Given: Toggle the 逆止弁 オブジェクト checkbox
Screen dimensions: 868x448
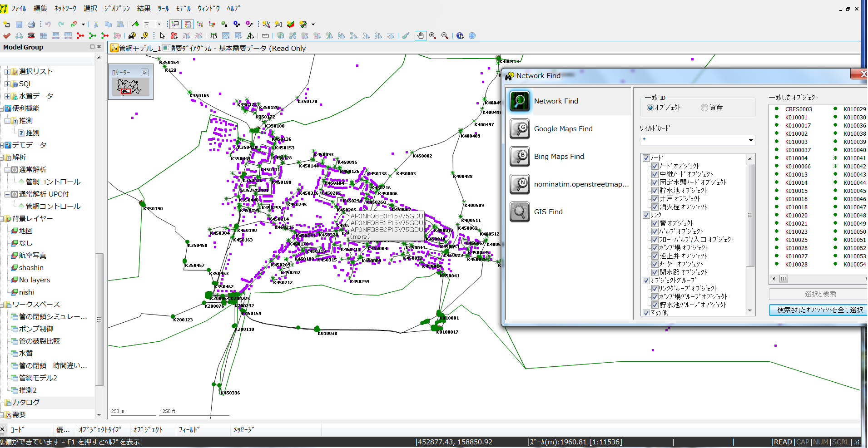Looking at the screenshot, I should 655,256.
